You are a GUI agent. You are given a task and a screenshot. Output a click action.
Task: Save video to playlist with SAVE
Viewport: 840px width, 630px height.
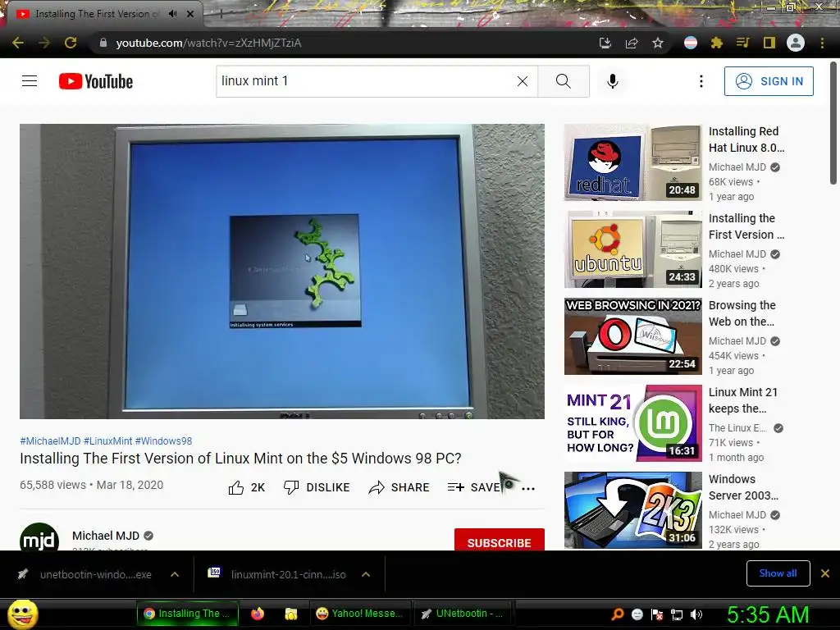tap(473, 487)
